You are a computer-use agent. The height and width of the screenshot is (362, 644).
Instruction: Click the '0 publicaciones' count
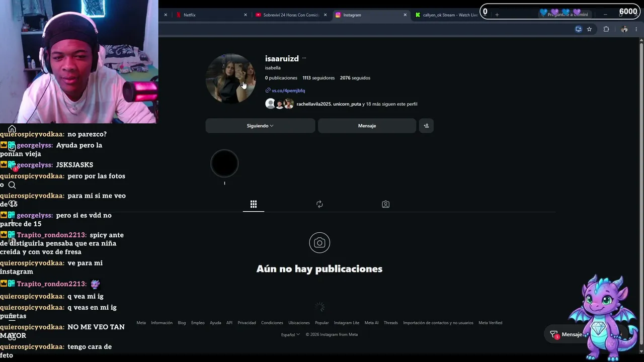pyautogui.click(x=281, y=78)
